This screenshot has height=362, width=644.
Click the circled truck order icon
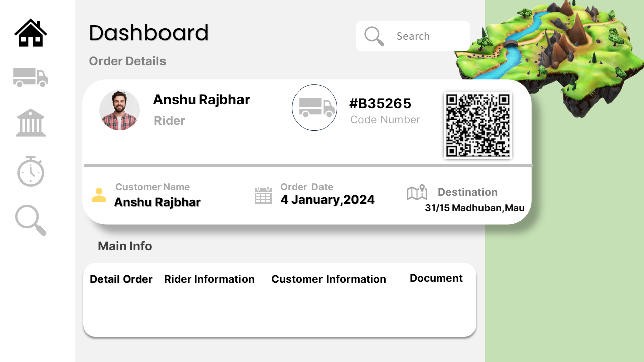314,108
